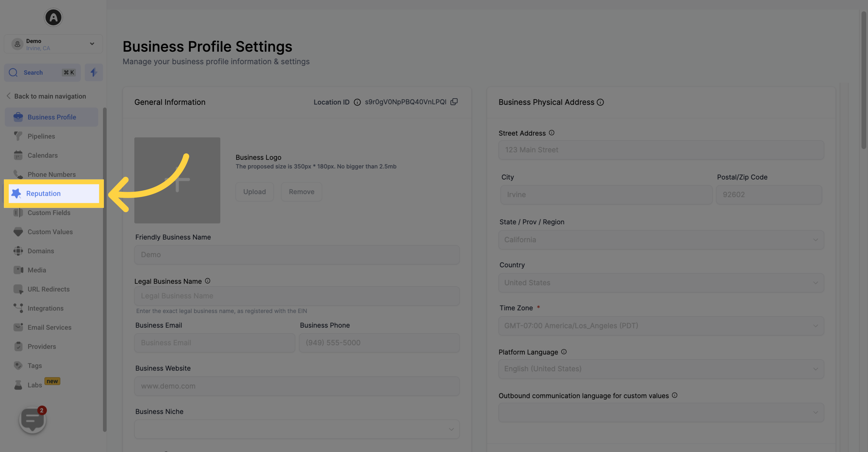This screenshot has height=452, width=868.
Task: Click Remove button for Business Logo
Action: click(x=301, y=191)
